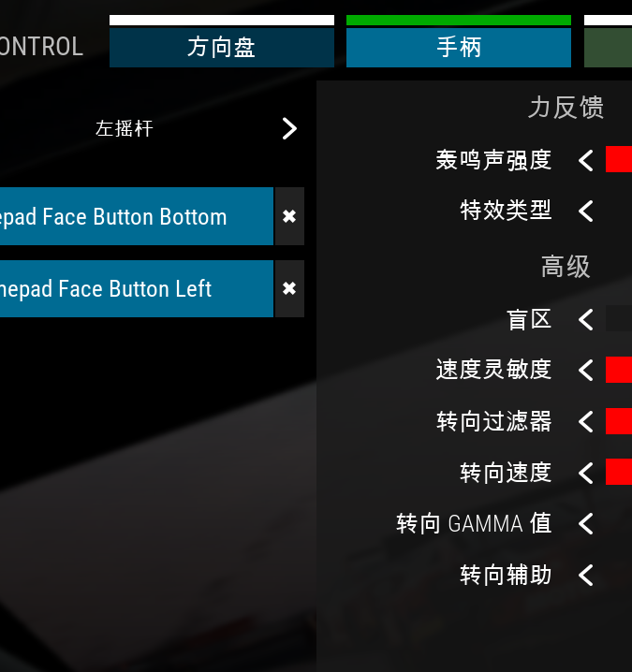Click the red 轰鸣声强度 slider bar
The width and height of the screenshot is (632, 672).
(x=619, y=159)
